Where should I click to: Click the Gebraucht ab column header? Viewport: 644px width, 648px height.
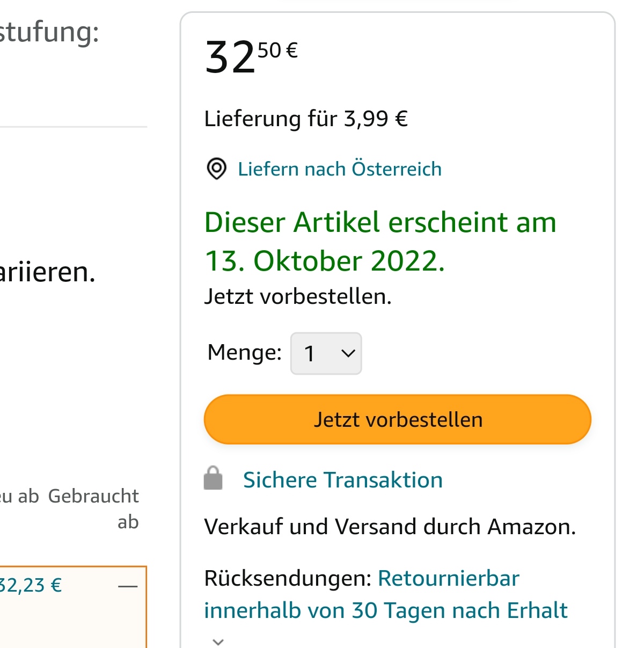(93, 508)
